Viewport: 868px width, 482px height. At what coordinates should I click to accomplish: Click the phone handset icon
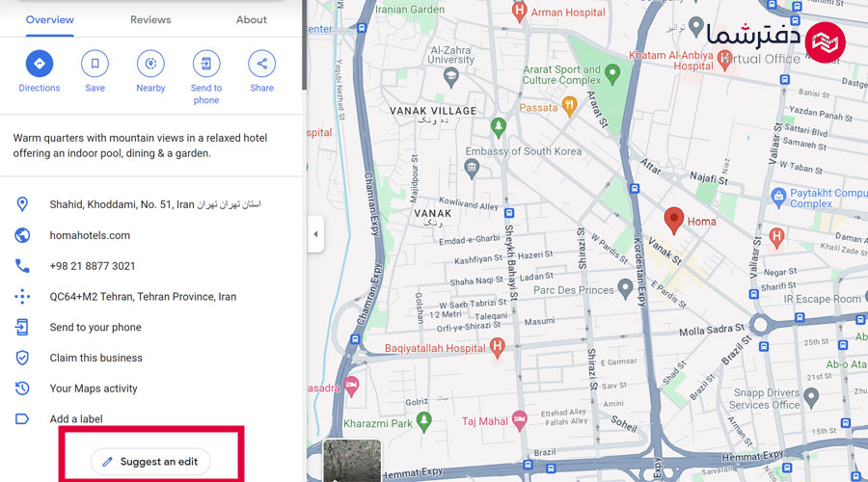coord(22,266)
